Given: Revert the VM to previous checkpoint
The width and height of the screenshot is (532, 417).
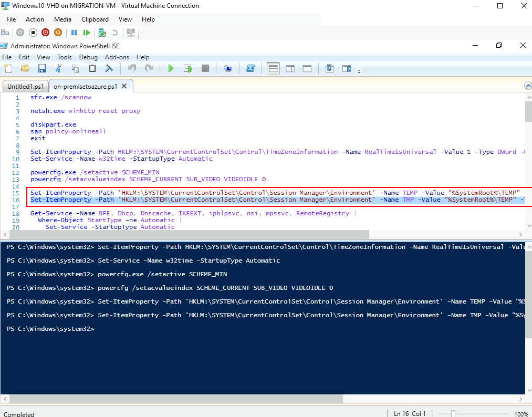Looking at the screenshot, I should click(115, 33).
